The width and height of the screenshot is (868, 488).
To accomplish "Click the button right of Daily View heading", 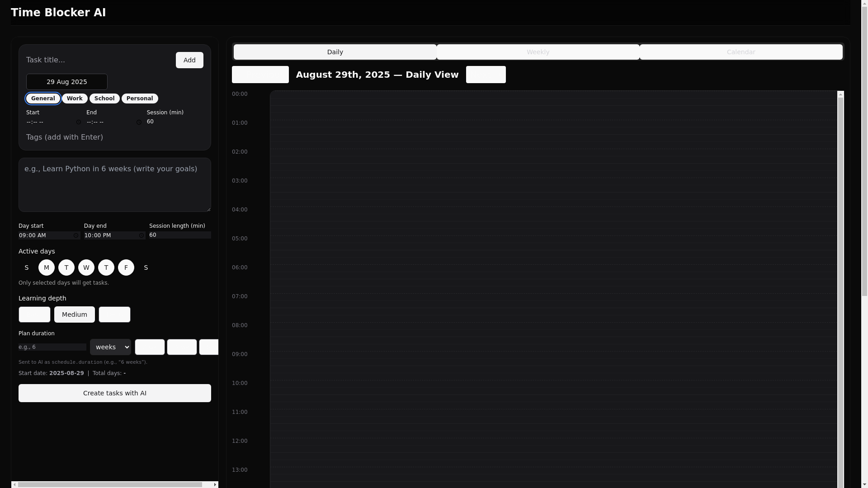I will [x=486, y=75].
